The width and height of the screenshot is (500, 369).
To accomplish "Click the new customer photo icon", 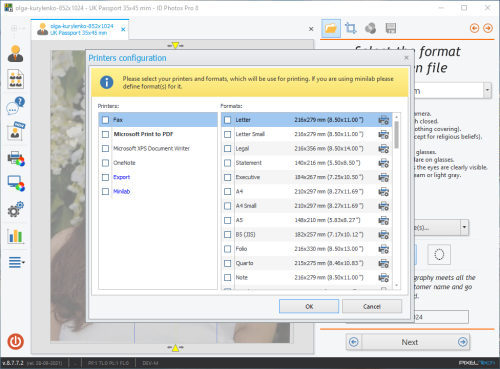I will [16, 131].
